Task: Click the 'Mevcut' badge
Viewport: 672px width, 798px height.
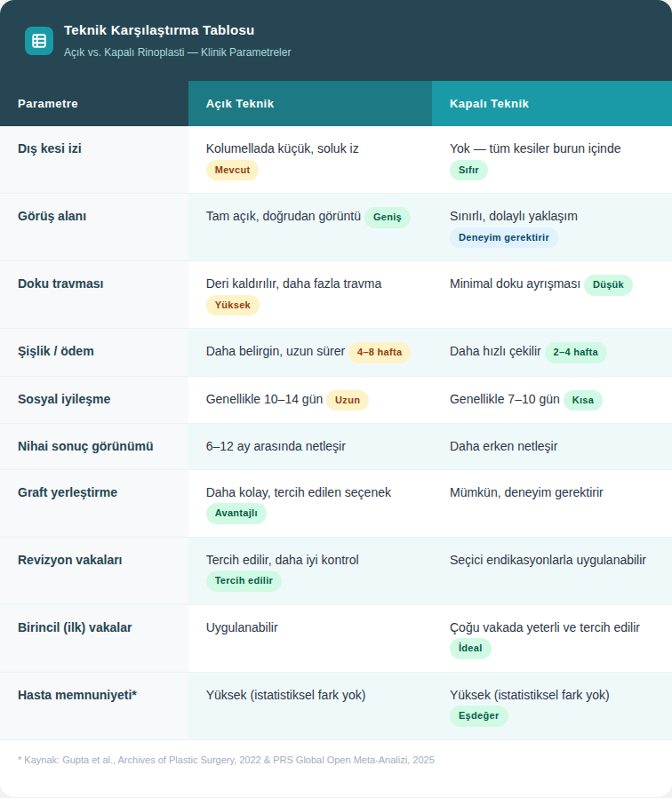Action: tap(232, 171)
